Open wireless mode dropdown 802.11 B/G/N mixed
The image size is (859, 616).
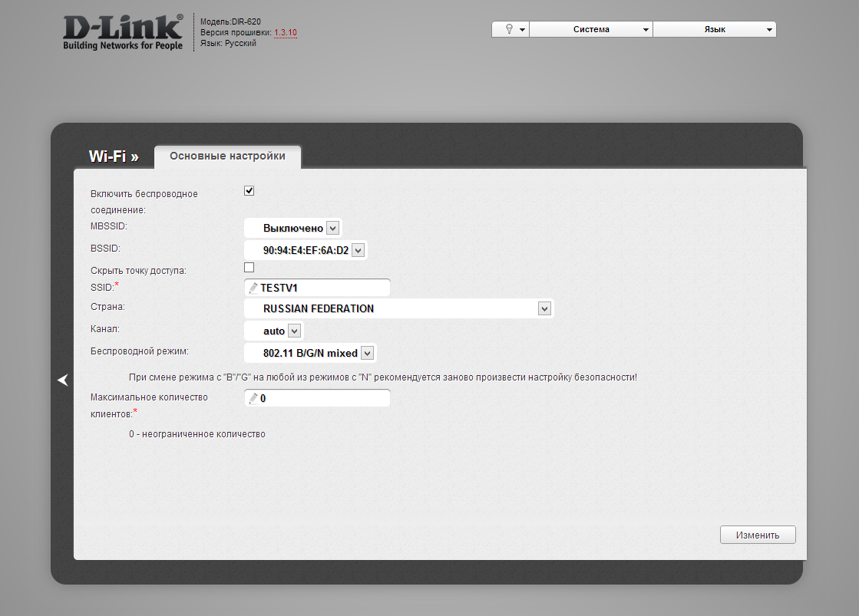tap(310, 353)
